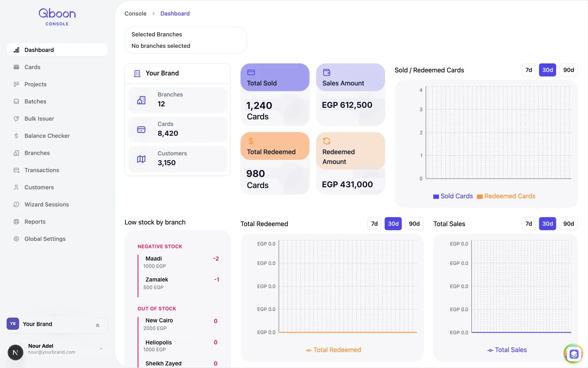
Task: Click the Dashboard breadcrumb link
Action: click(x=175, y=14)
